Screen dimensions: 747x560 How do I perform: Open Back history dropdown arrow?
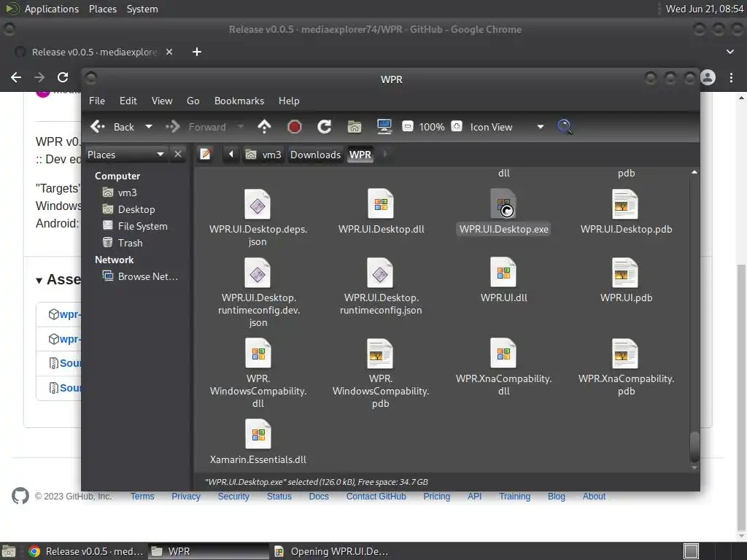(149, 127)
